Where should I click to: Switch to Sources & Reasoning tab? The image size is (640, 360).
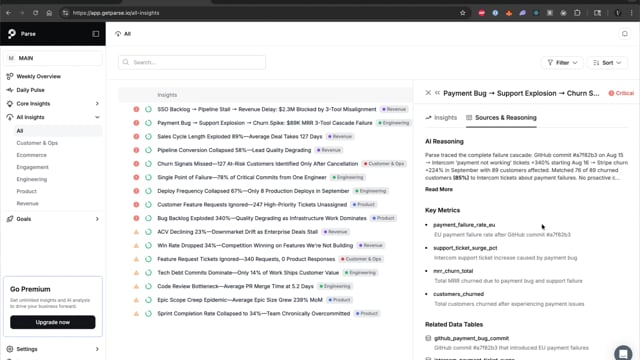(x=501, y=118)
